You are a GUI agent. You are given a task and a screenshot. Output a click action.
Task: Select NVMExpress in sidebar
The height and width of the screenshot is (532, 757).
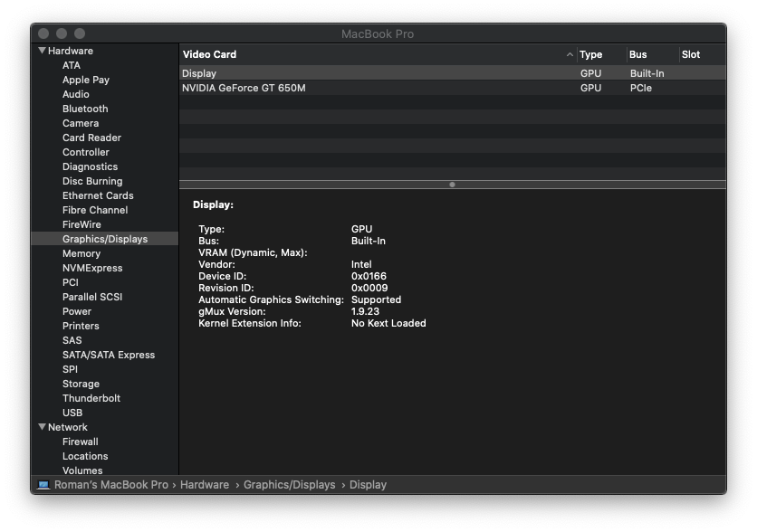92,268
